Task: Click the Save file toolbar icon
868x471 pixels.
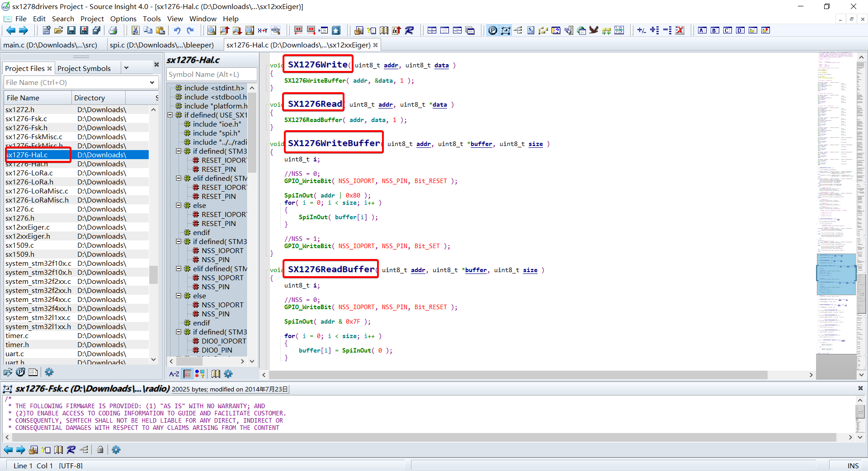Action: [x=71, y=30]
